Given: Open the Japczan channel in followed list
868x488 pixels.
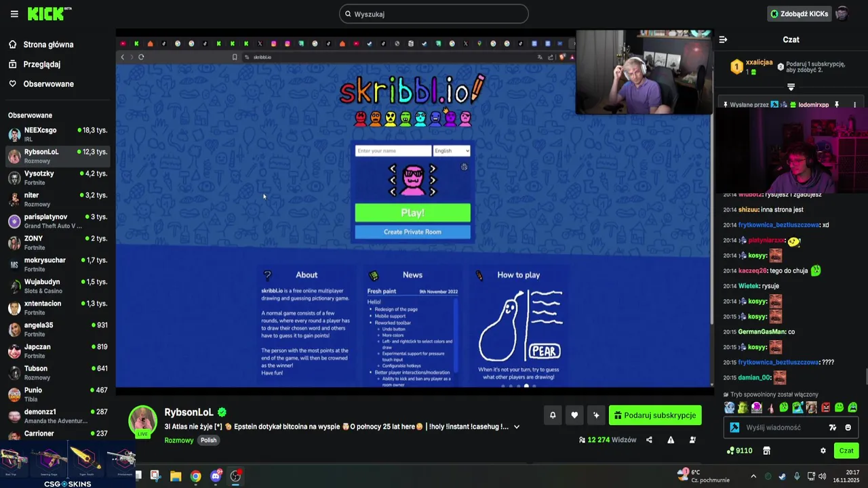Looking at the screenshot, I should [x=58, y=351].
